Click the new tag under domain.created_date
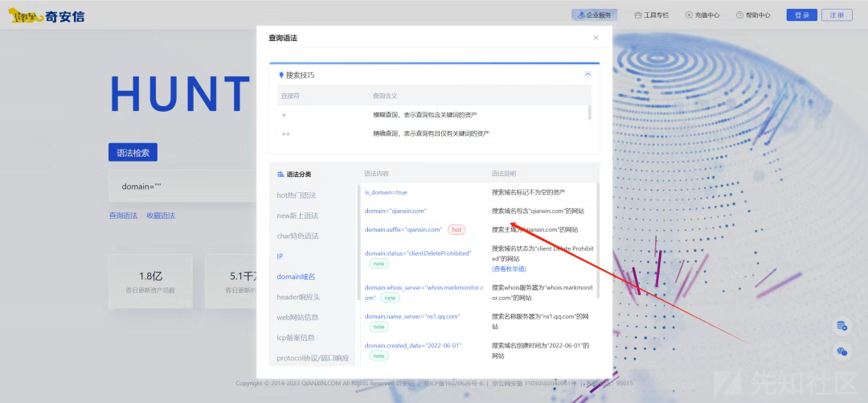 [379, 356]
